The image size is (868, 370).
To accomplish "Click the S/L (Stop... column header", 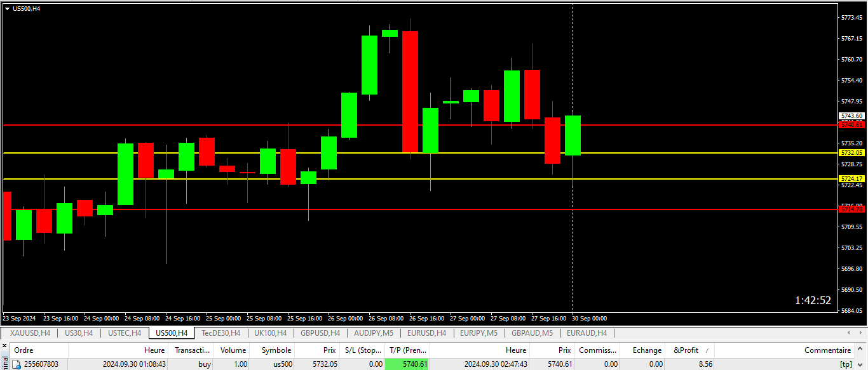I will pos(363,350).
